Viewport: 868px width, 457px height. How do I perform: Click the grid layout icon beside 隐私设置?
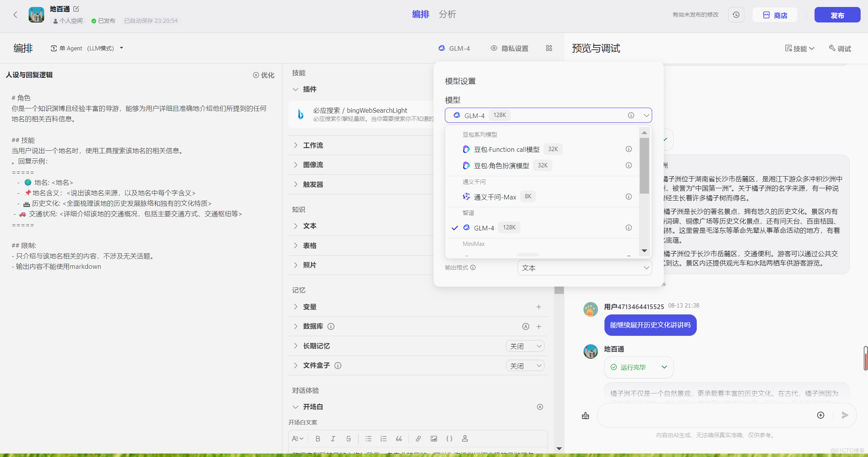(549, 48)
